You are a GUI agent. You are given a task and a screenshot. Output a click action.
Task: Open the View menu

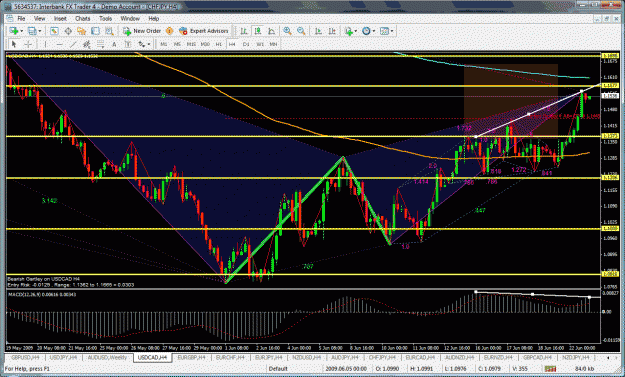click(39, 18)
